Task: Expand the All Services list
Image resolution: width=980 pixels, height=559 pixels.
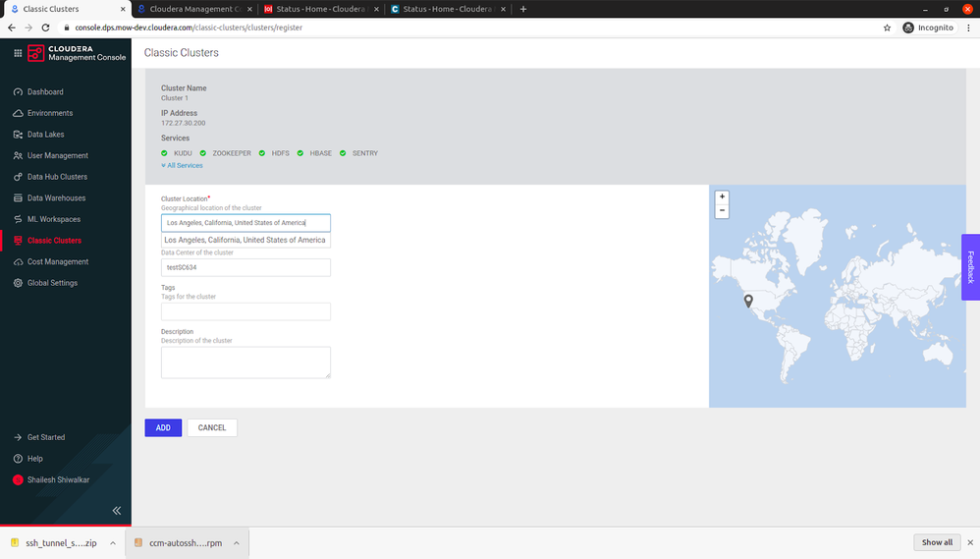Action: point(182,166)
